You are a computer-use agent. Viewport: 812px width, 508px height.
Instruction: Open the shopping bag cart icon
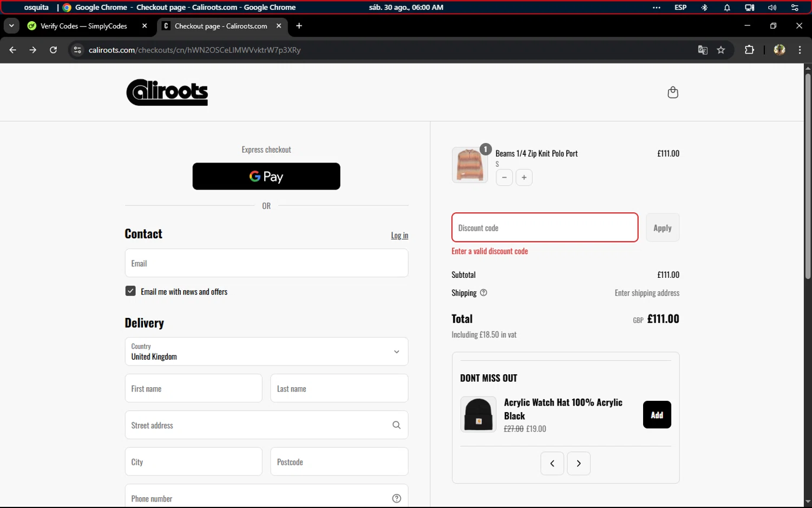(x=673, y=93)
